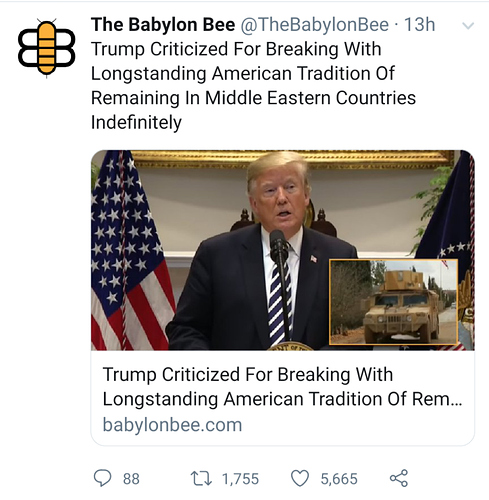
Task: Open The Babylon Bee profile avatar
Action: tap(46, 47)
